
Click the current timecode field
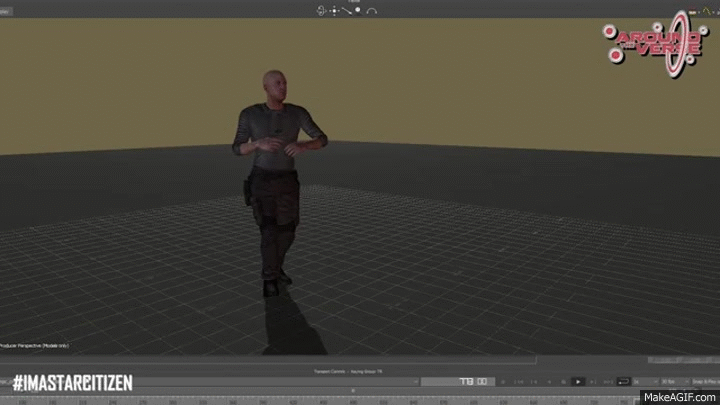pos(458,382)
